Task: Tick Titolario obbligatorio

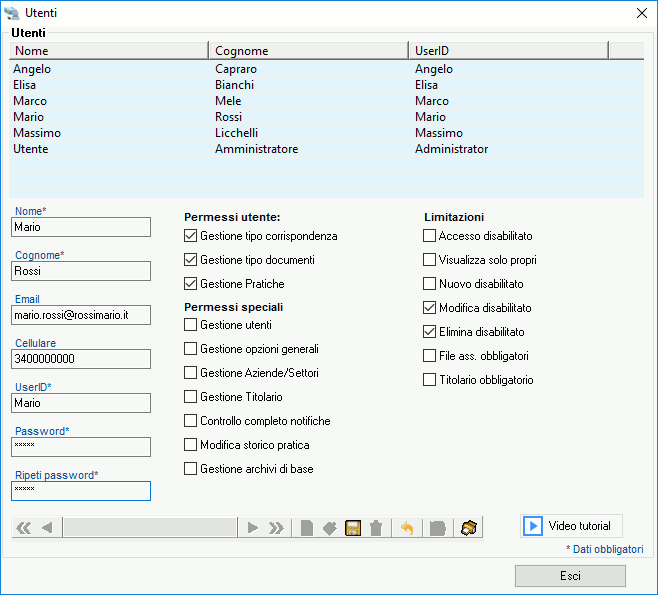Action: click(x=429, y=380)
